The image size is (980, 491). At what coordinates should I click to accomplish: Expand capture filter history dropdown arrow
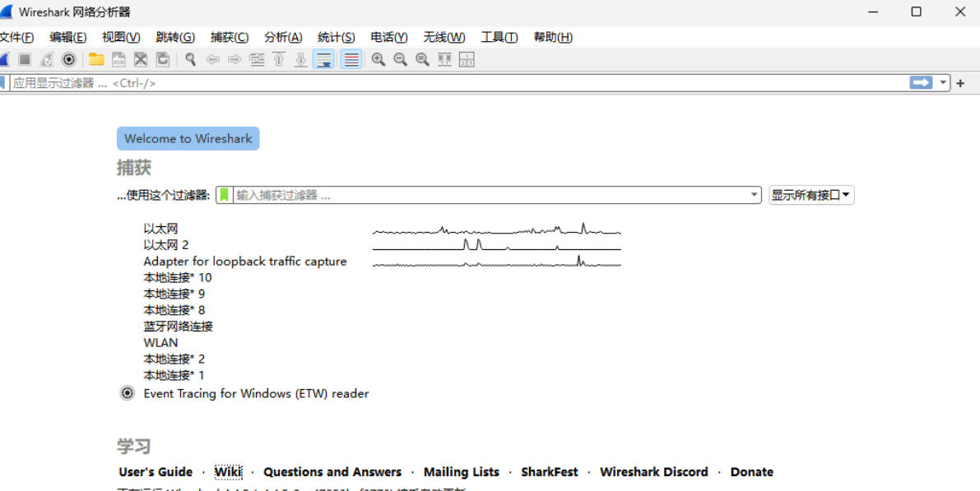pos(755,196)
